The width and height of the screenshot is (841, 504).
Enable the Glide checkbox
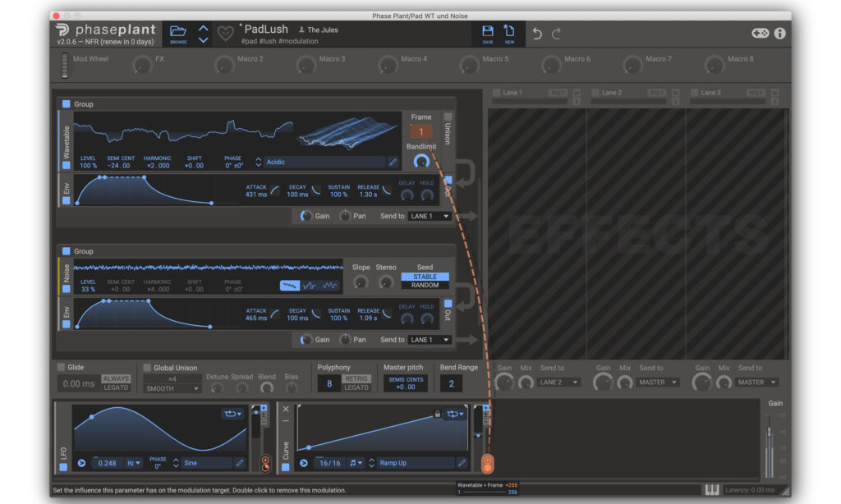pyautogui.click(x=61, y=367)
